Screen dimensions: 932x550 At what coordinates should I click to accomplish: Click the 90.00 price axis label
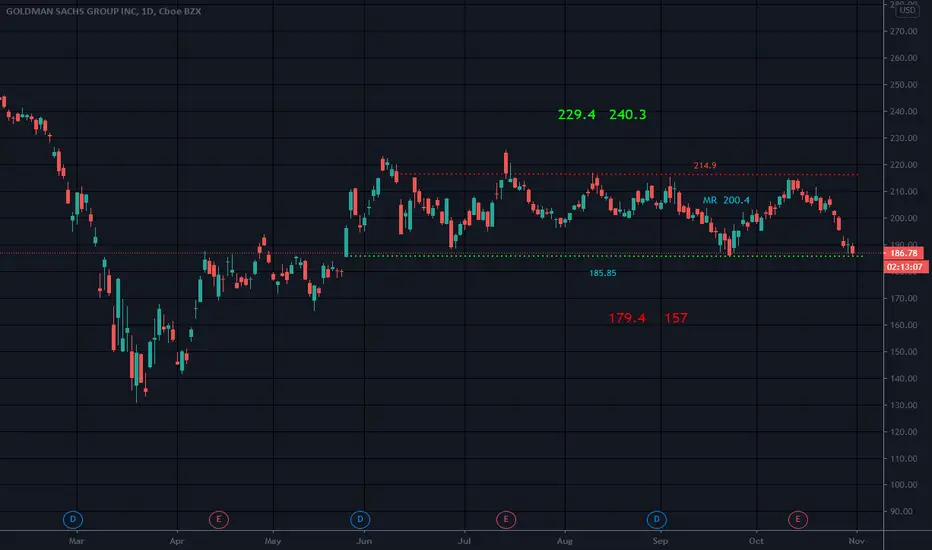[903, 511]
